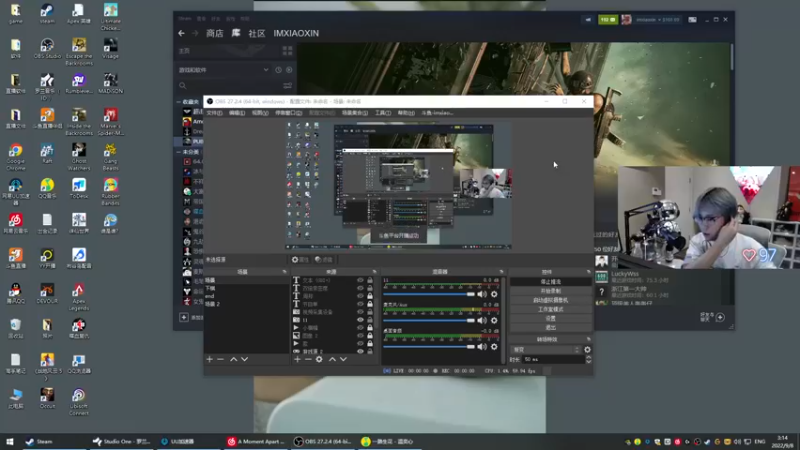Enable 工作室模式 in OBS controls
The height and width of the screenshot is (450, 800).
551,309
